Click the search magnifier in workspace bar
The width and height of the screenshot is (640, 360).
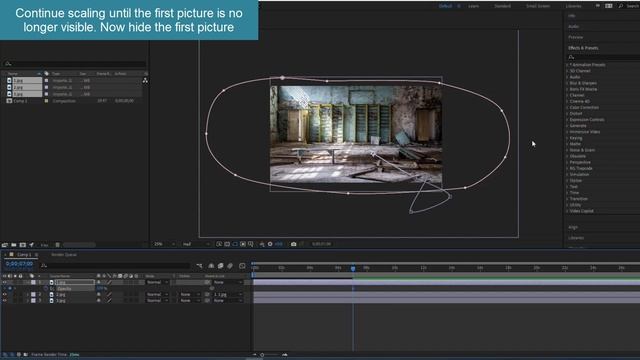pyautogui.click(x=621, y=6)
